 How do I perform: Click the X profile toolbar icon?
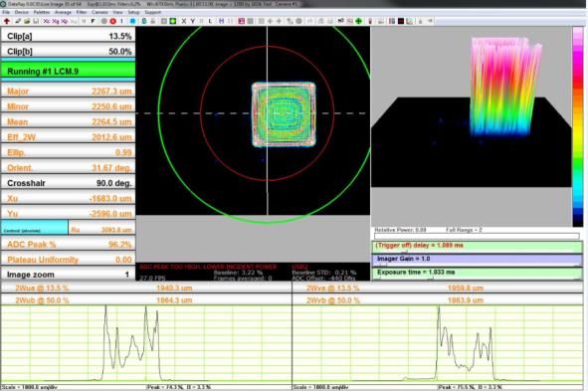coord(184,21)
